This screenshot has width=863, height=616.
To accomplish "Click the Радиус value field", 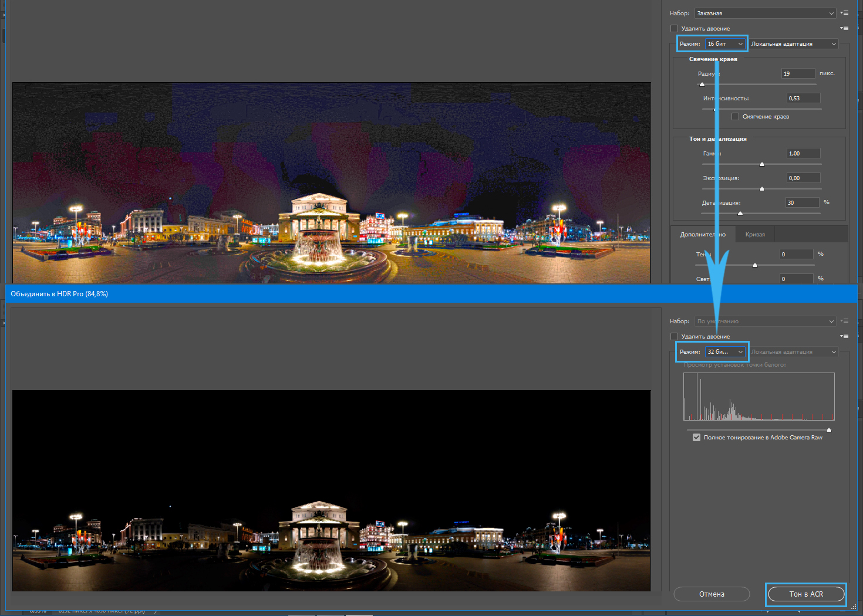I will [798, 74].
